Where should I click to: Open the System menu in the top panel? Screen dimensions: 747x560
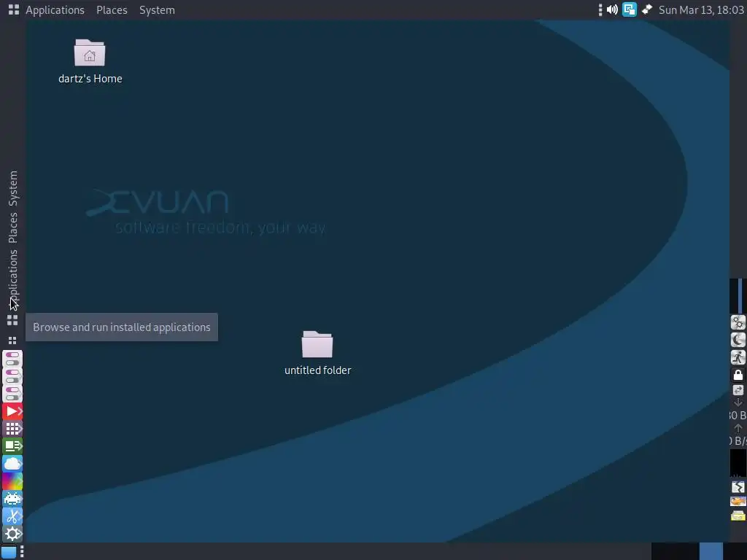157,10
